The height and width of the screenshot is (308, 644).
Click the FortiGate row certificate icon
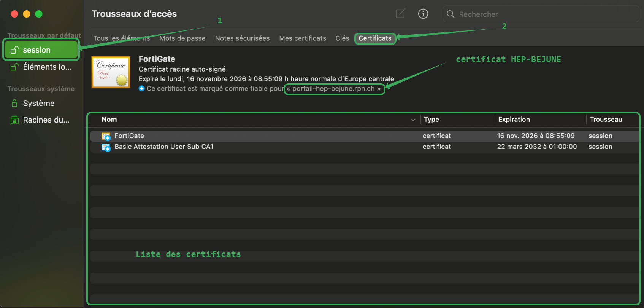coord(106,136)
